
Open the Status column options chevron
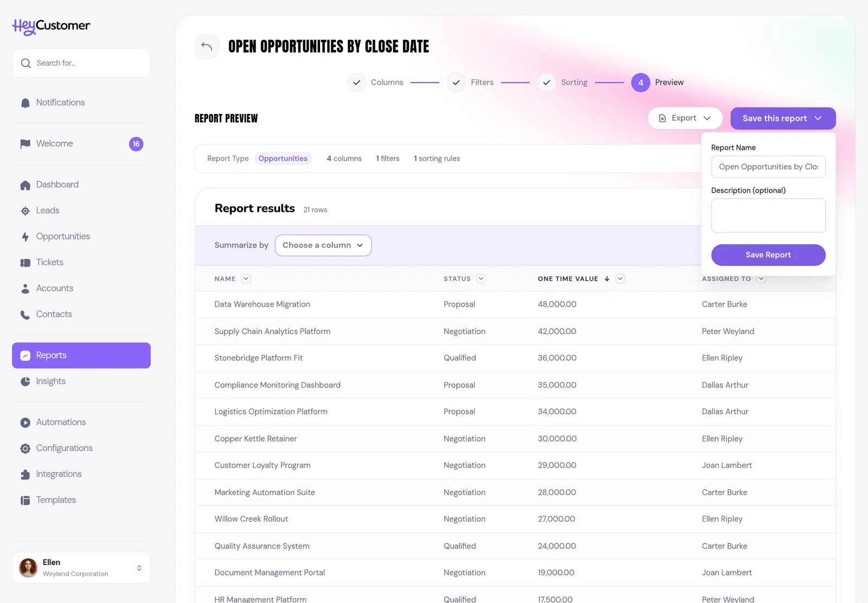tap(481, 279)
